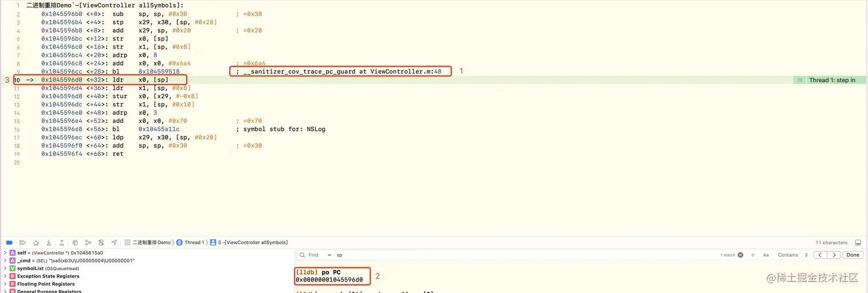Open the Debug Memory Graph button

pyautogui.click(x=88, y=242)
